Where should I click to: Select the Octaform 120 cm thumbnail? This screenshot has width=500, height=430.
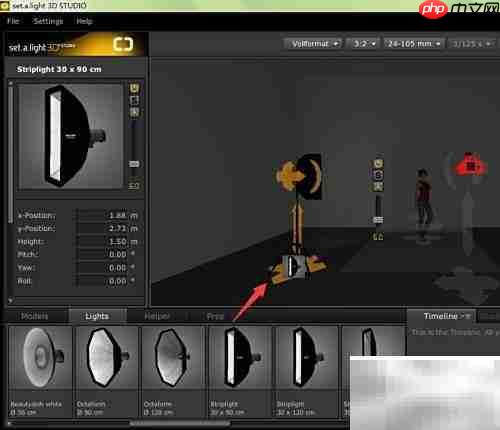(x=173, y=371)
